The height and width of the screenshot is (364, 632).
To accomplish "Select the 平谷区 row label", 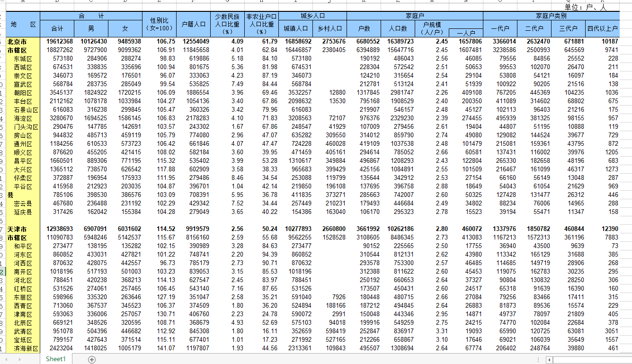I will pos(23,186).
